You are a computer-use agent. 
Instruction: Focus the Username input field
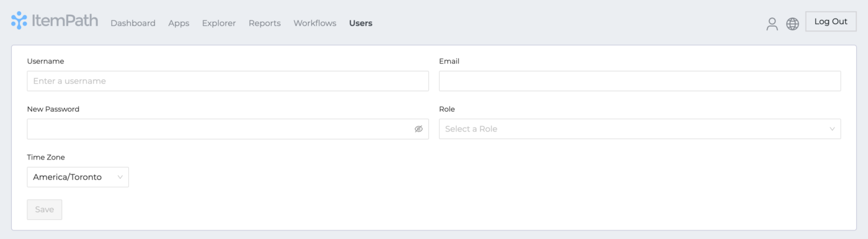tap(228, 81)
